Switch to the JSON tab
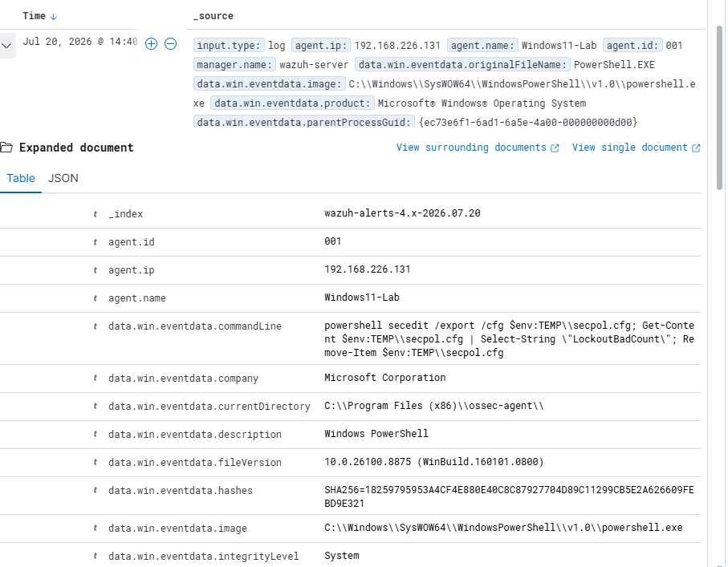This screenshot has height=567, width=728. coord(63,178)
